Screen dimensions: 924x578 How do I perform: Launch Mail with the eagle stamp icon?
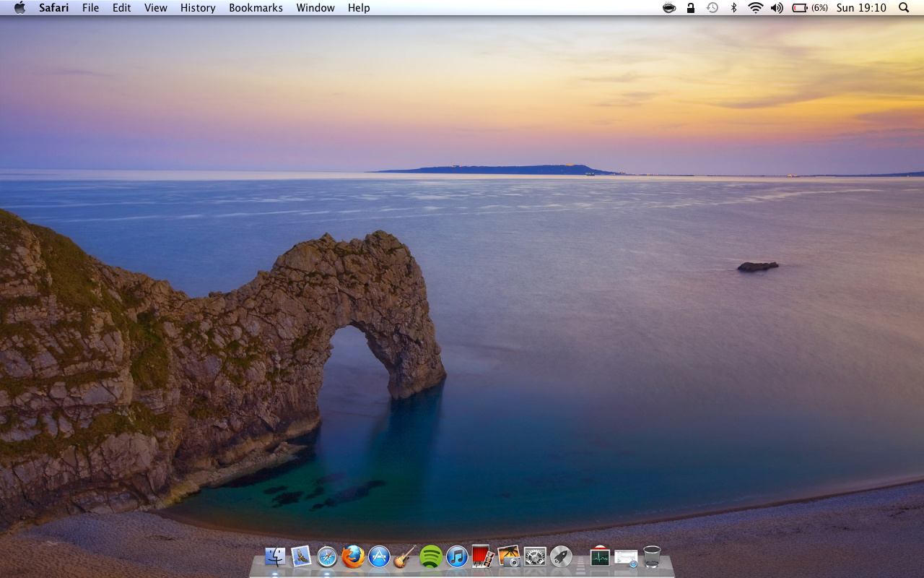click(301, 556)
